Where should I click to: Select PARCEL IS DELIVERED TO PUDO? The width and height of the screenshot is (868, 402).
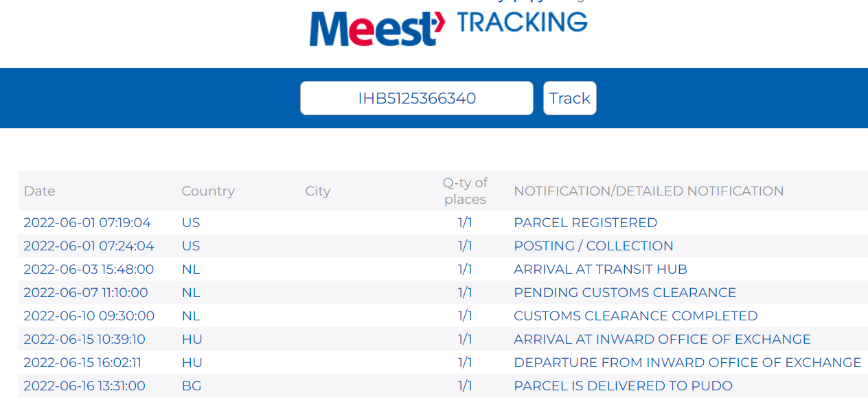pos(623,386)
